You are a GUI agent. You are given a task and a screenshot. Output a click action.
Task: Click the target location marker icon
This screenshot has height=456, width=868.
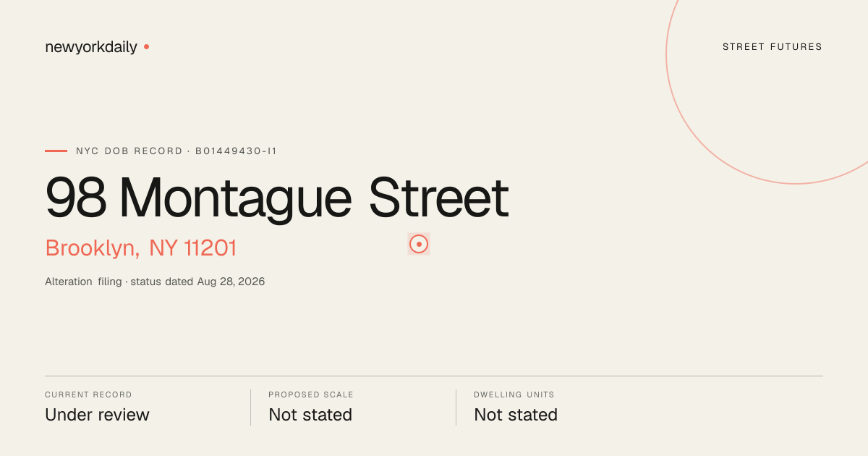(x=419, y=244)
